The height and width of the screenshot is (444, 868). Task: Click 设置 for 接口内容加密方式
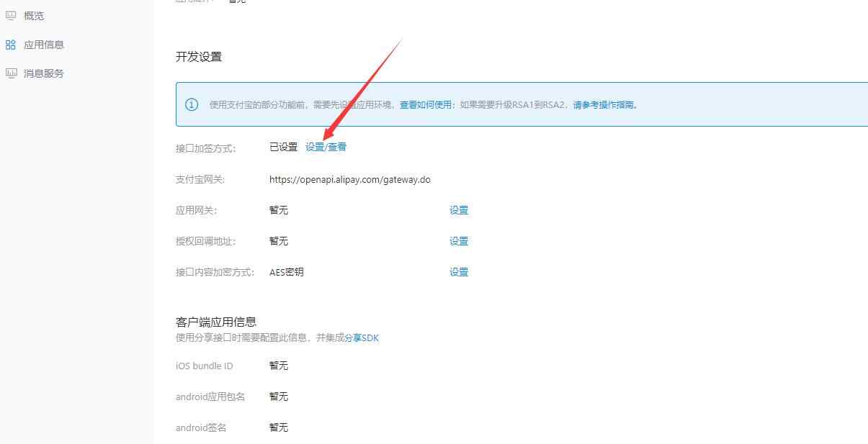tap(459, 272)
